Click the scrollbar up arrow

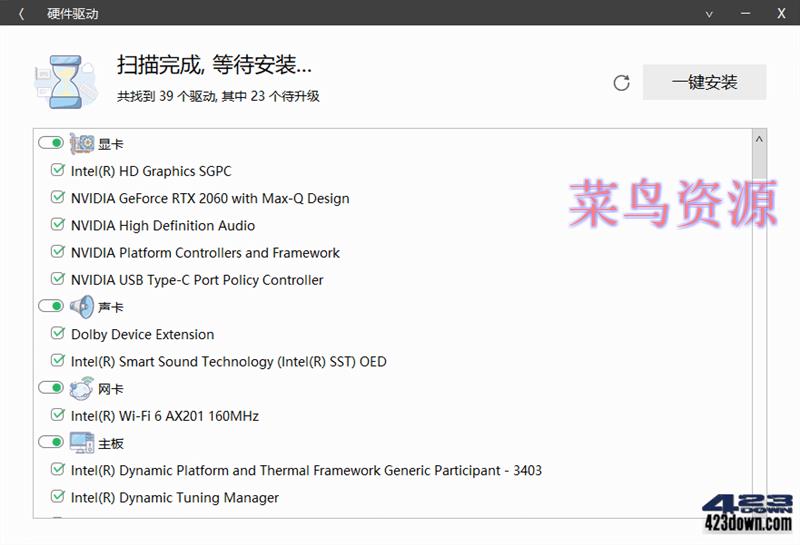pyautogui.click(x=759, y=139)
